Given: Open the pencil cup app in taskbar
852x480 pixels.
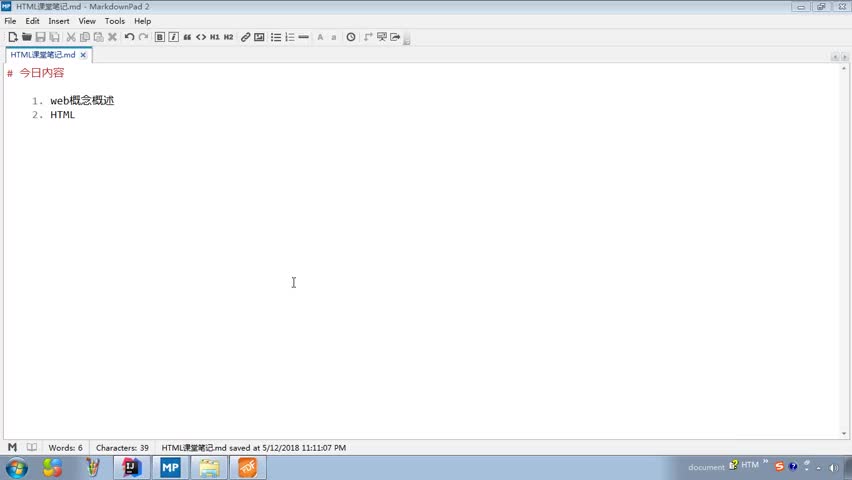Looking at the screenshot, I should pyautogui.click(x=92, y=467).
